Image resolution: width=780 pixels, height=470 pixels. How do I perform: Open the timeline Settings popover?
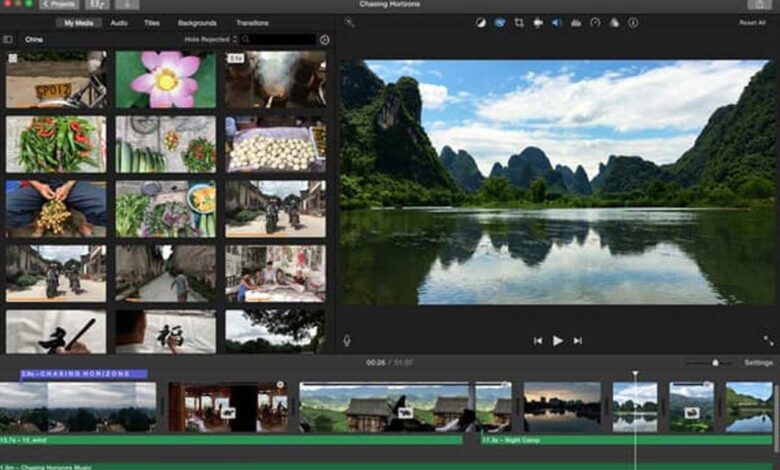click(758, 363)
